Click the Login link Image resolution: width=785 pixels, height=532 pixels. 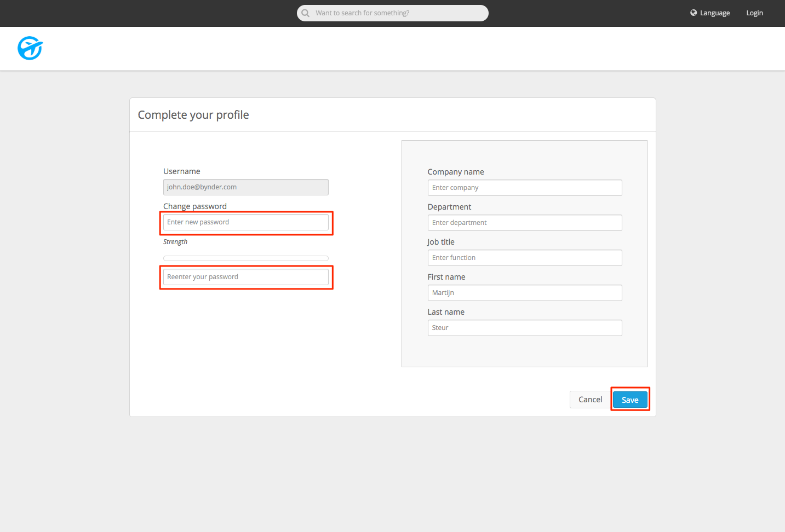point(754,13)
